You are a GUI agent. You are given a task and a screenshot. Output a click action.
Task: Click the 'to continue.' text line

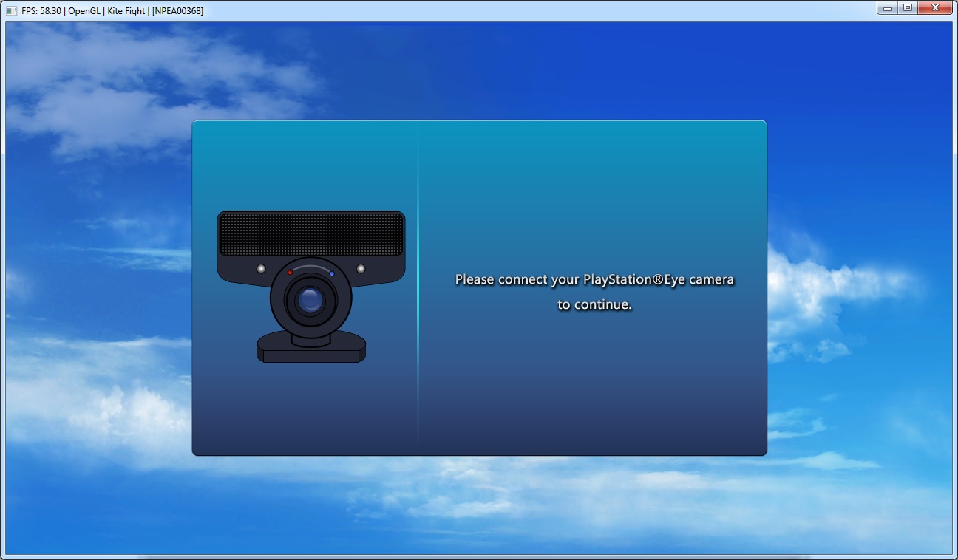[x=595, y=304]
